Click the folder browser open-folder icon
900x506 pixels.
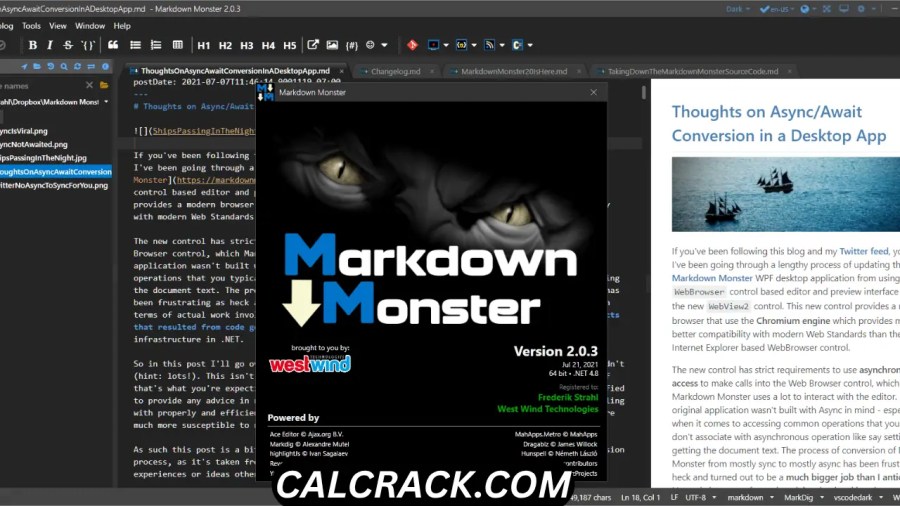pos(37,67)
